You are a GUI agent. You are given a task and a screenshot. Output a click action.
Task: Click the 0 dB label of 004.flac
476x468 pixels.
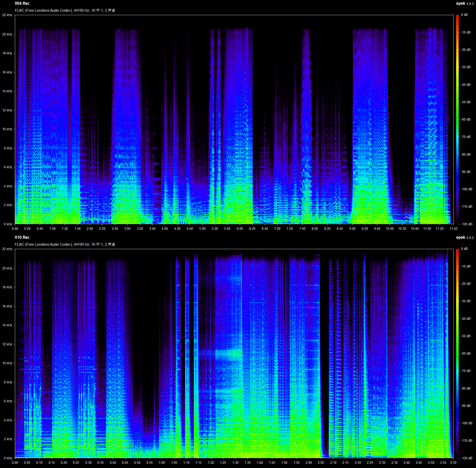464,15
